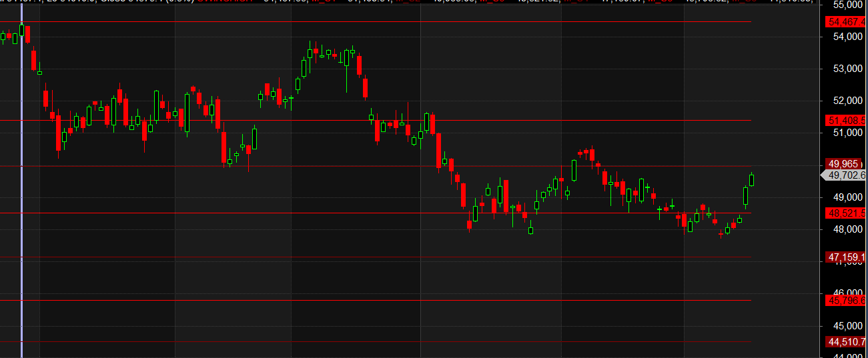The width and height of the screenshot is (868, 358).
Task: Select the 47,159.1 dark red price label
Action: [x=846, y=257]
